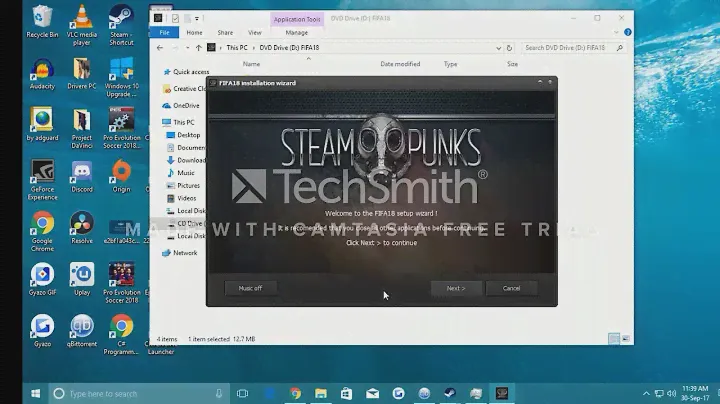This screenshot has width=720, height=404.
Task: Launch qBittorrent from the desktop
Action: click(82, 327)
